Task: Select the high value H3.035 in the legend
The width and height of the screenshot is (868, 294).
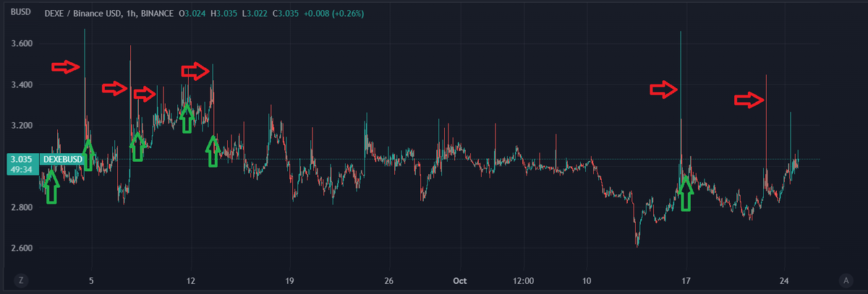Action: pyautogui.click(x=223, y=14)
